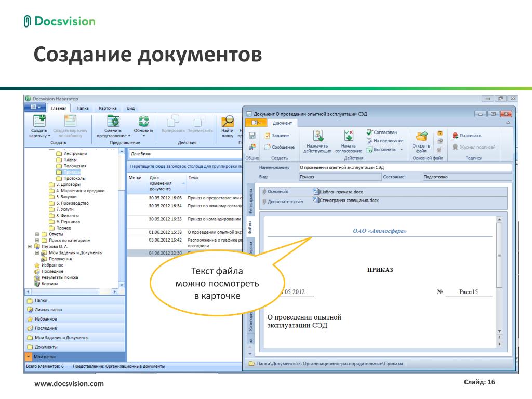Click the Наименование input field
The height and width of the screenshot is (399, 532).
(405, 167)
